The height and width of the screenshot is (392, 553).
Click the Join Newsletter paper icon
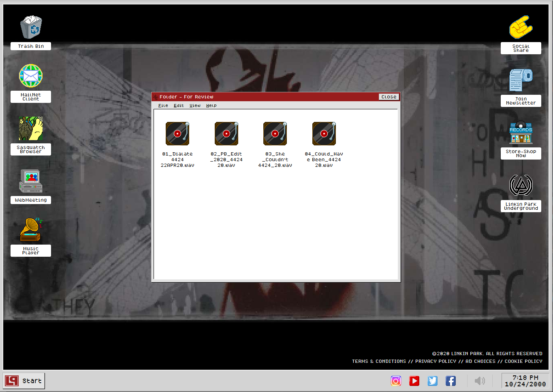[521, 80]
